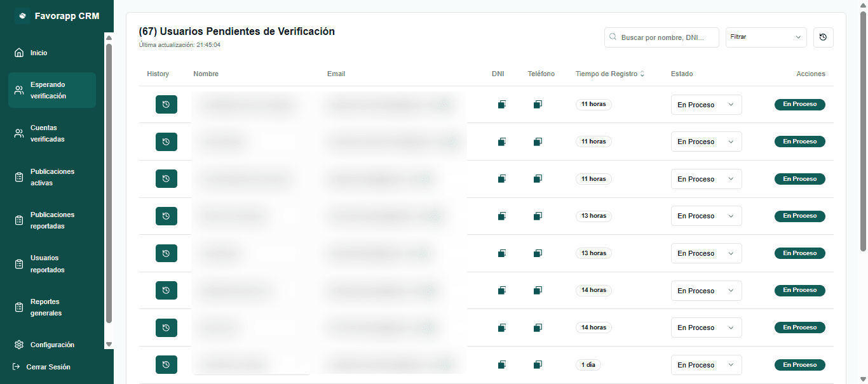Click the En Proceso status badge on the first row

pyautogui.click(x=799, y=104)
